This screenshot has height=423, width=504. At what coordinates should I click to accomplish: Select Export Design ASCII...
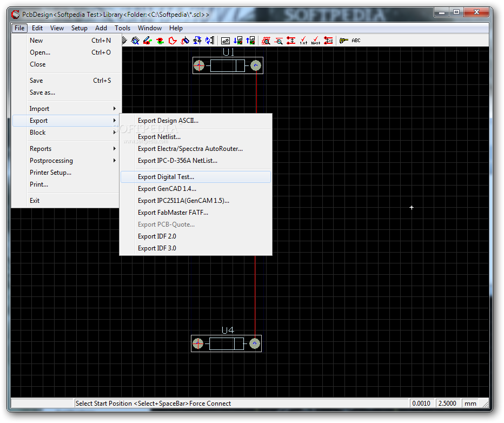click(x=196, y=121)
